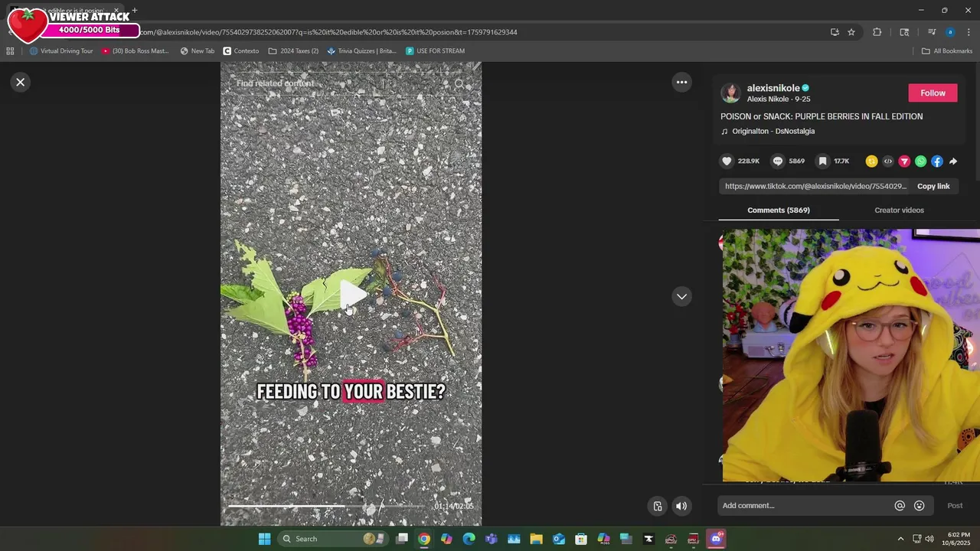Open emoji picker in comment box

tap(920, 506)
